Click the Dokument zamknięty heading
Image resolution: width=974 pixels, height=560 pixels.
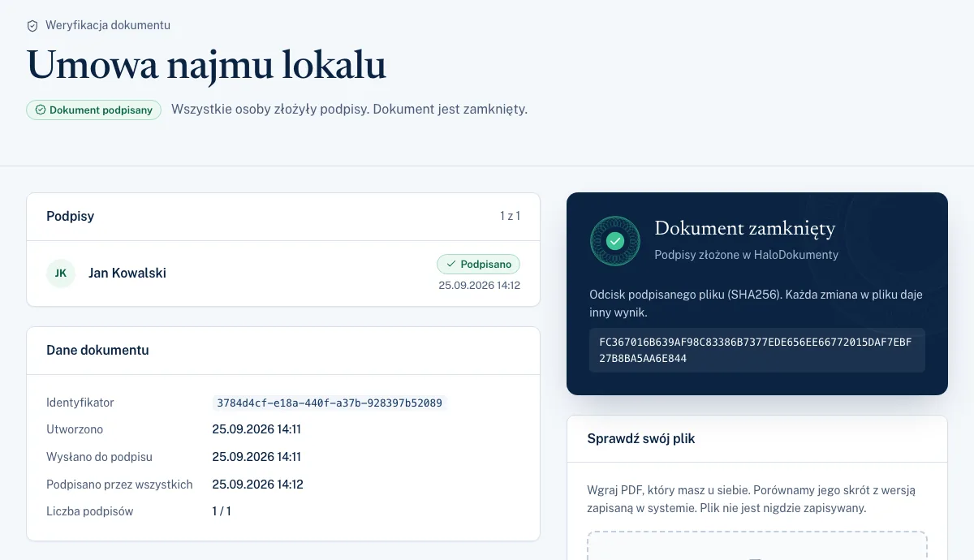coord(745,229)
